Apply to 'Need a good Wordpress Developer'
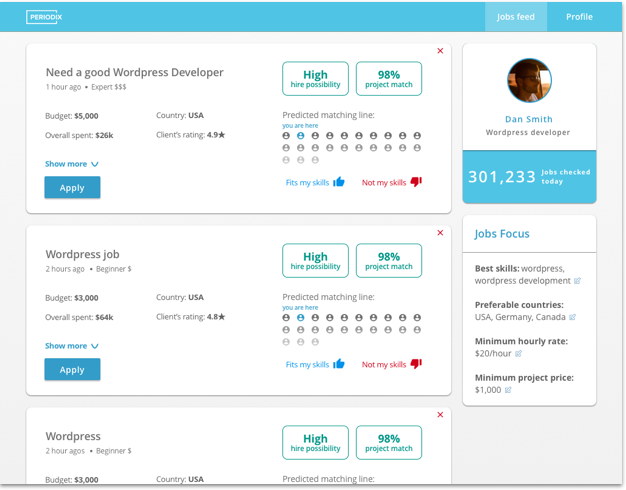 coord(72,187)
